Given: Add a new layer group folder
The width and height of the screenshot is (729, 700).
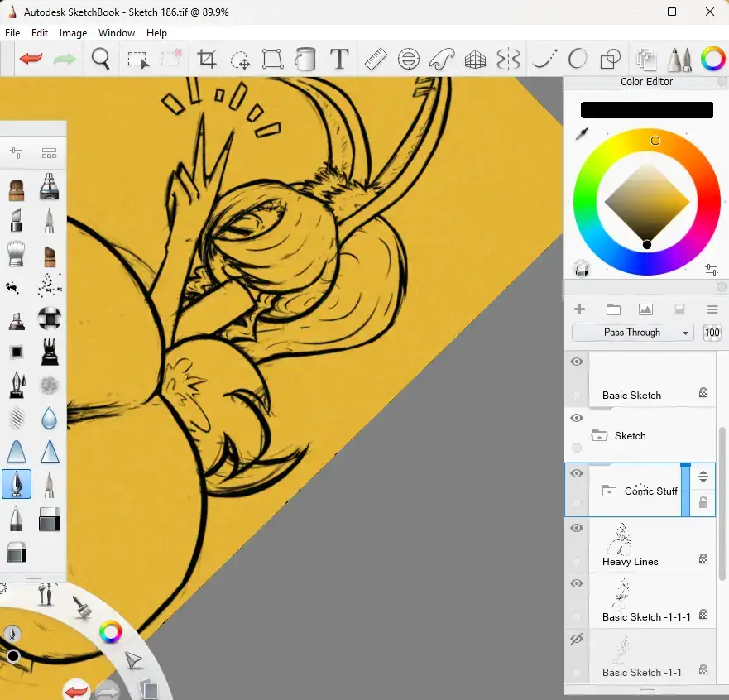Looking at the screenshot, I should 613,309.
